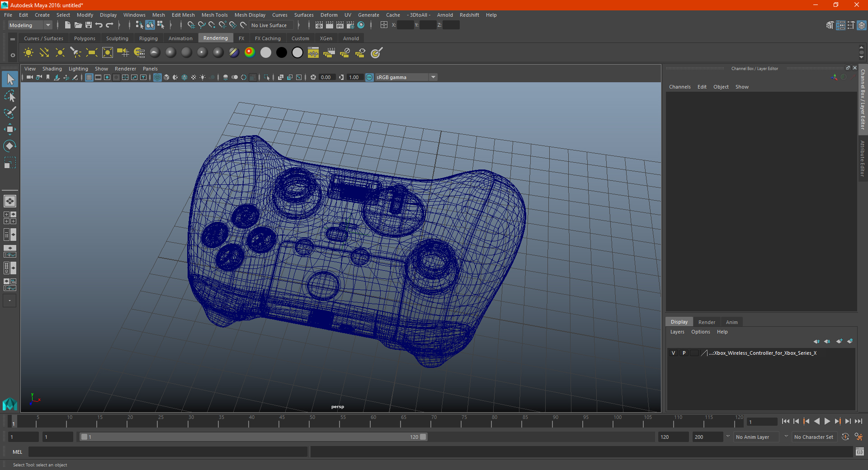Toggle color management ON button

pyautogui.click(x=369, y=77)
